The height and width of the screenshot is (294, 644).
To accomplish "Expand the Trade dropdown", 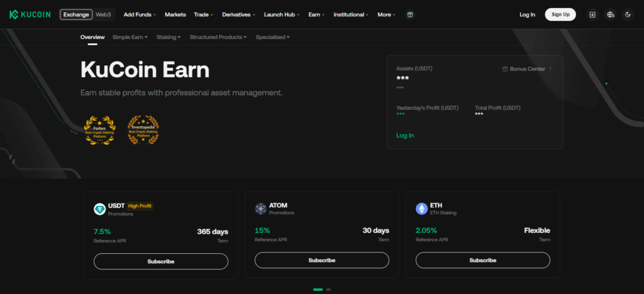I will [x=203, y=14].
